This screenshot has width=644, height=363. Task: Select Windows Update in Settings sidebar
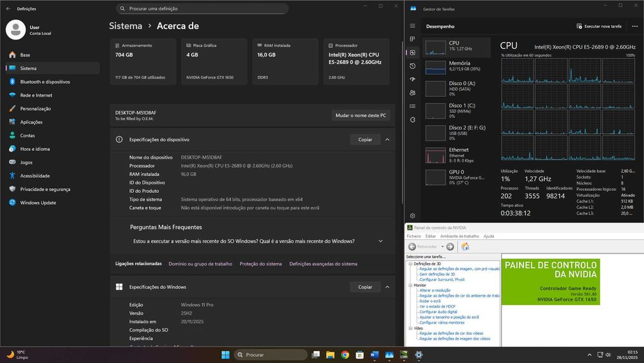click(53, 202)
